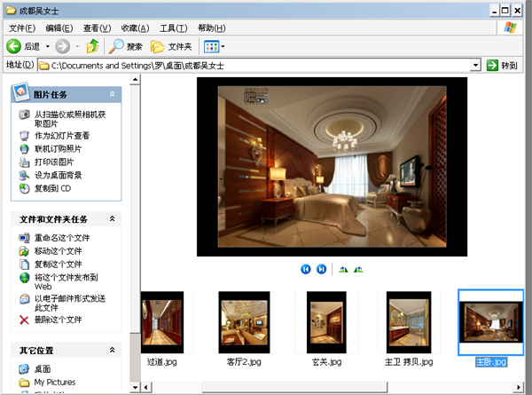Screen dimensions: 532x395
Task: Open the Search (搜索) toolbar button
Action: pos(125,46)
